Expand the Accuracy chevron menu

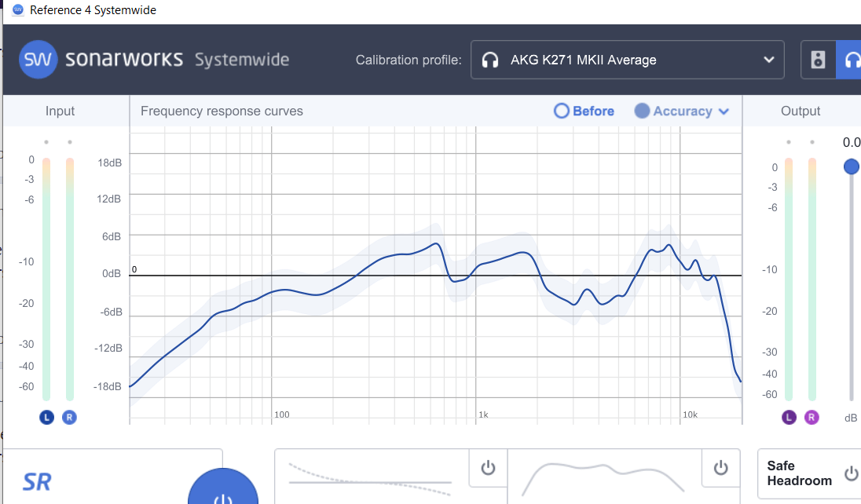(724, 111)
